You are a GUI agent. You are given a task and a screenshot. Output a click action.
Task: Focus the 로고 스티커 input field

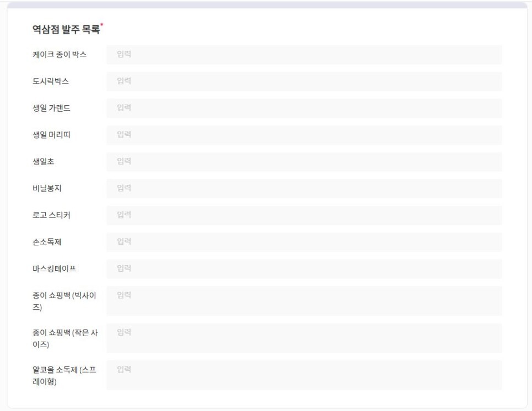coord(305,215)
